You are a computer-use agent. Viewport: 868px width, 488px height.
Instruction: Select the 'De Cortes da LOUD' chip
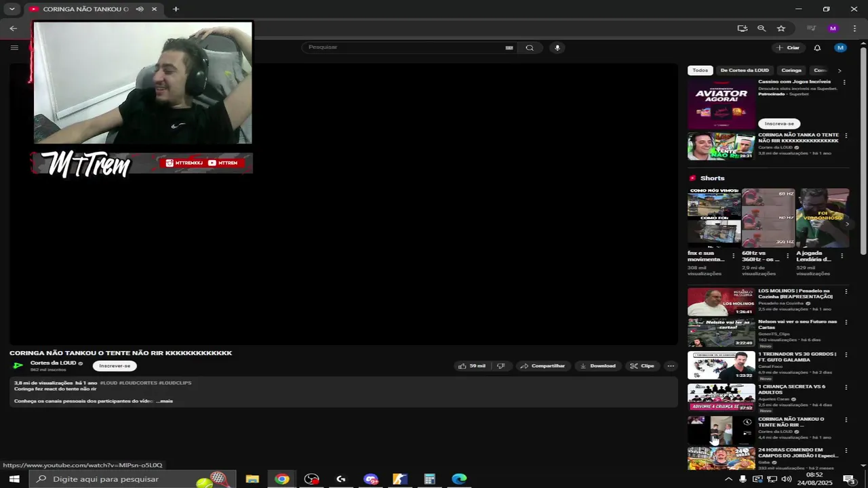point(745,70)
